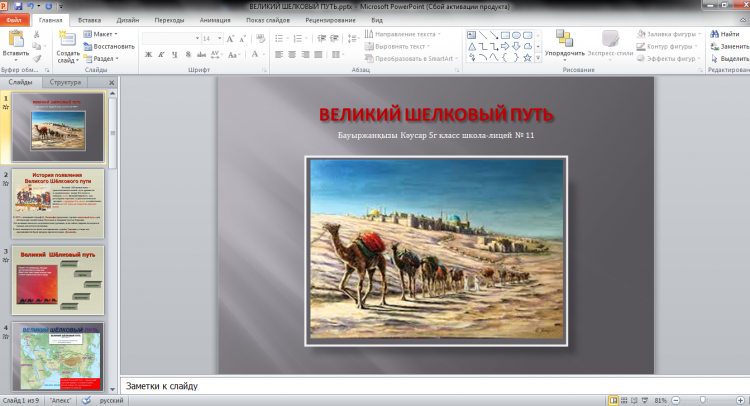Switch to Slide Sorter view icon
Image resolution: width=750 pixels, height=406 pixels.
(624, 400)
